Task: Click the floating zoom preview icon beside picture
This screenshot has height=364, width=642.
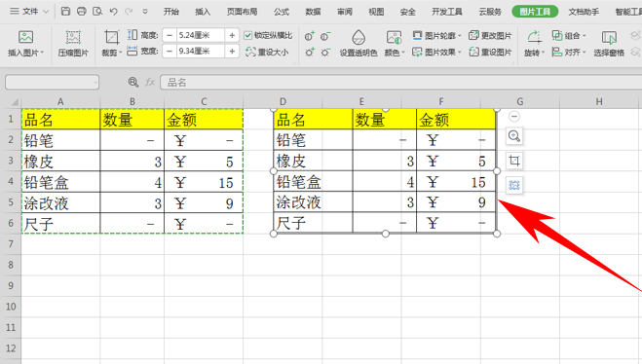Action: (x=514, y=136)
